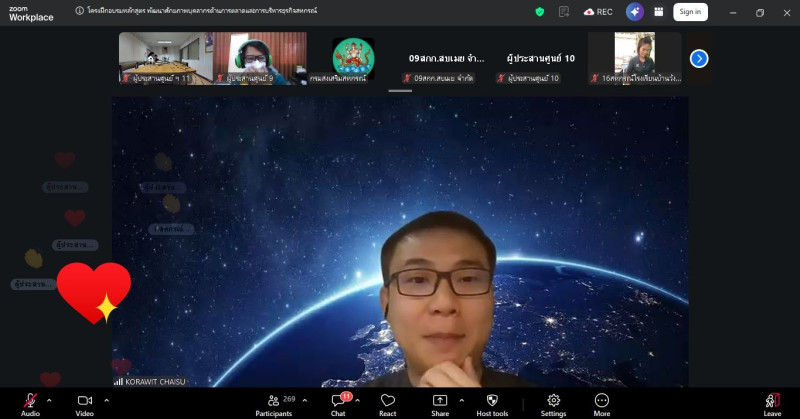Expand video options arrow next to Video
800x419 pixels.
(106, 400)
